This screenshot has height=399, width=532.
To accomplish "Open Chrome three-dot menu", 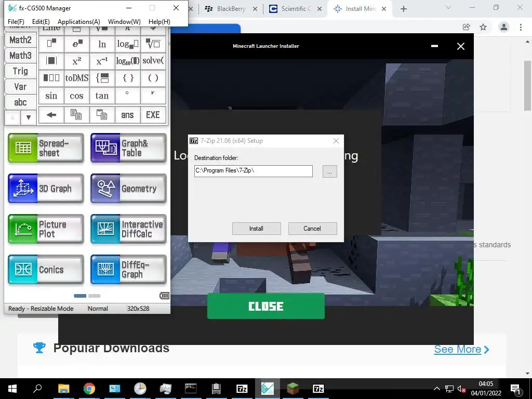I will click(x=521, y=27).
